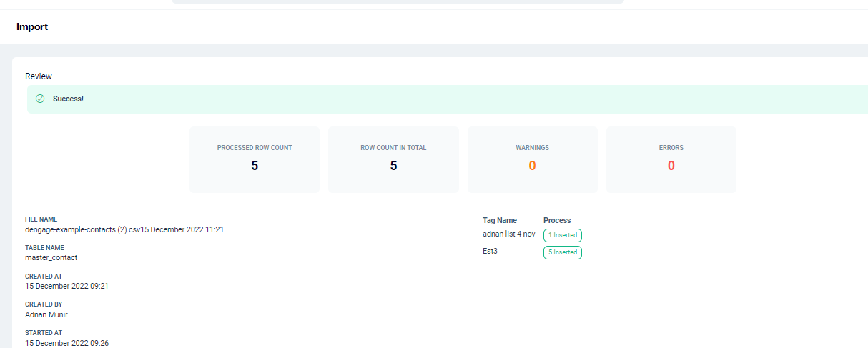Click the Row Count In Total card
Screen dimensions: 868x348
(393, 159)
